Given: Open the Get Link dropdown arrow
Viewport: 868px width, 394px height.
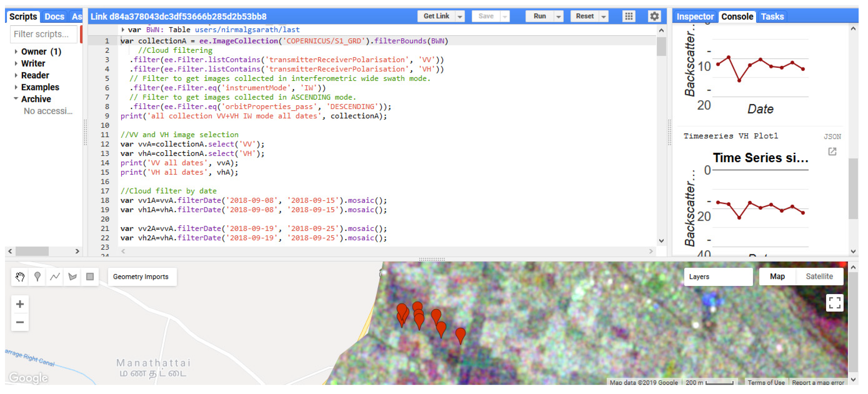Looking at the screenshot, I should (459, 16).
